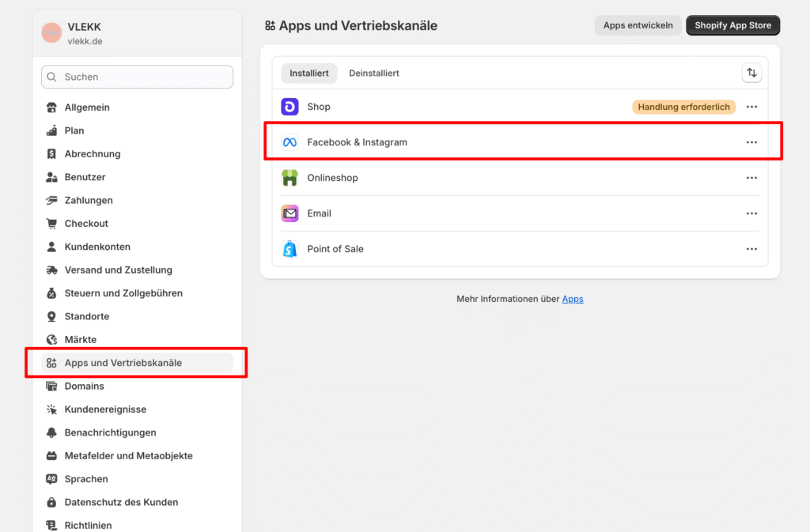This screenshot has width=810, height=532.
Task: Click the Checkout cart icon
Action: click(x=51, y=224)
